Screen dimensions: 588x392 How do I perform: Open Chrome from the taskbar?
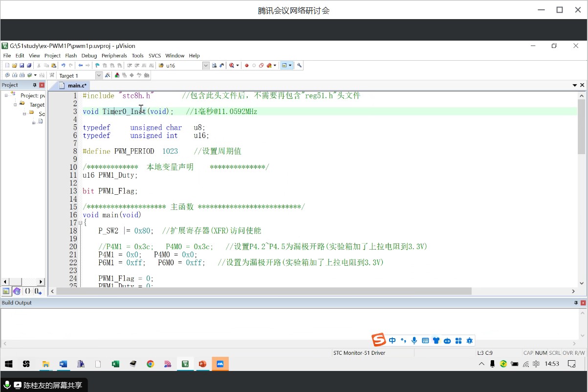point(150,364)
